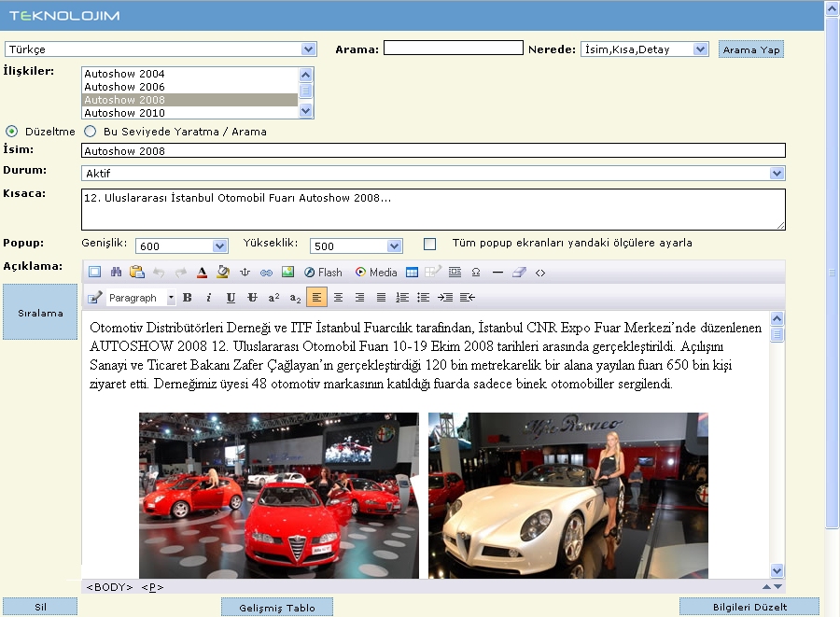Click the İlişkiler list down arrow

[x=305, y=111]
